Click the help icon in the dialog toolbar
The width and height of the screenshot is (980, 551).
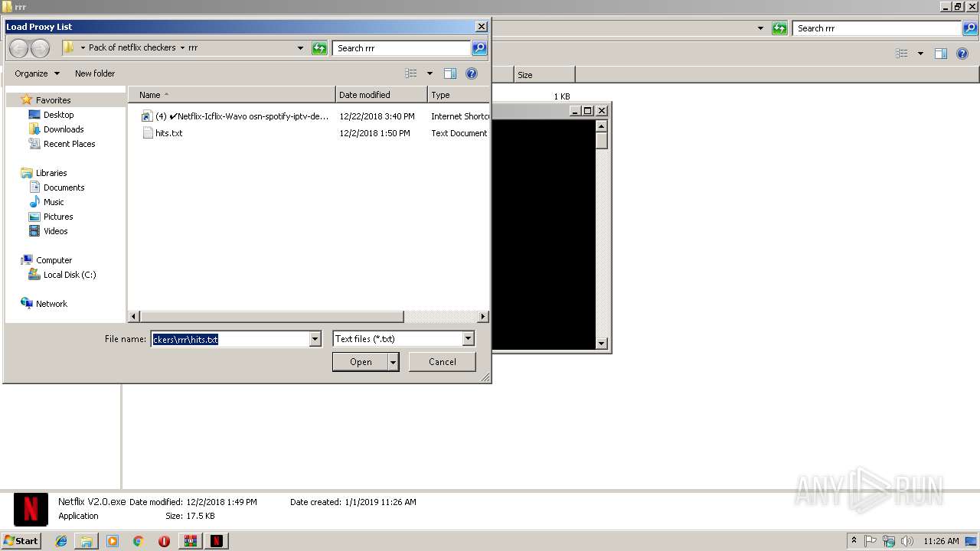point(472,73)
